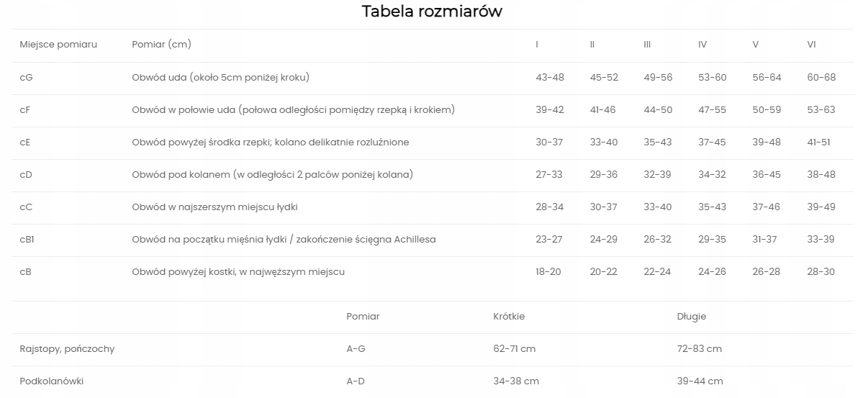Select the 18-20 ankle circumference value

pyautogui.click(x=548, y=272)
